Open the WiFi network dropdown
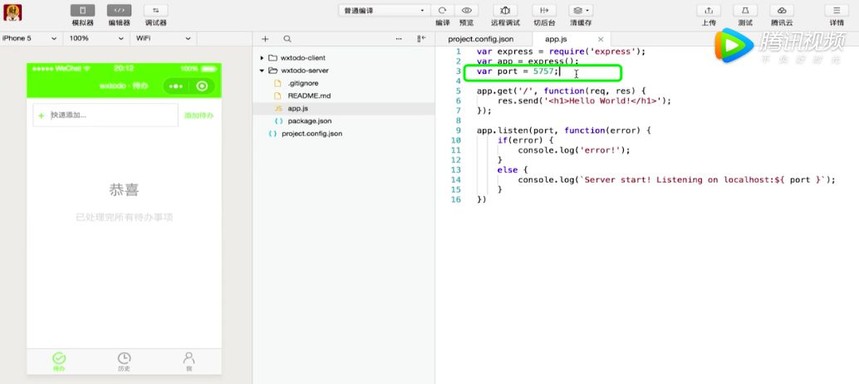The width and height of the screenshot is (859, 384). click(163, 38)
